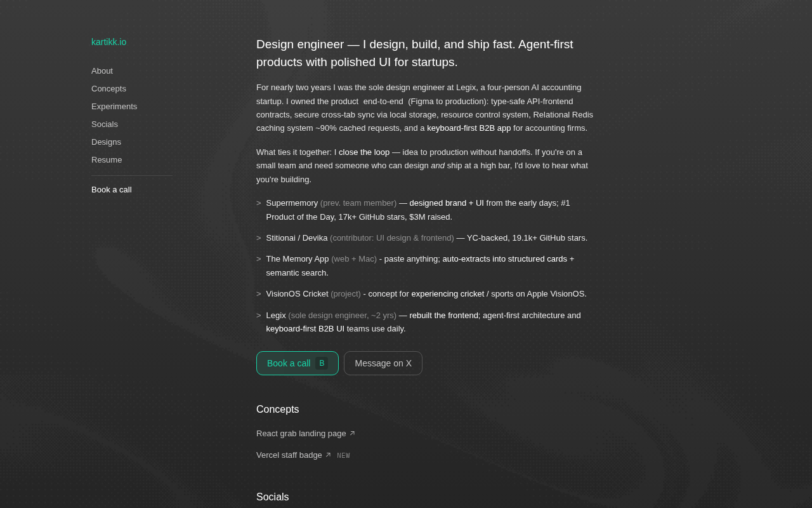812x508 pixels.
Task: Go to the About section
Action: [x=102, y=71]
